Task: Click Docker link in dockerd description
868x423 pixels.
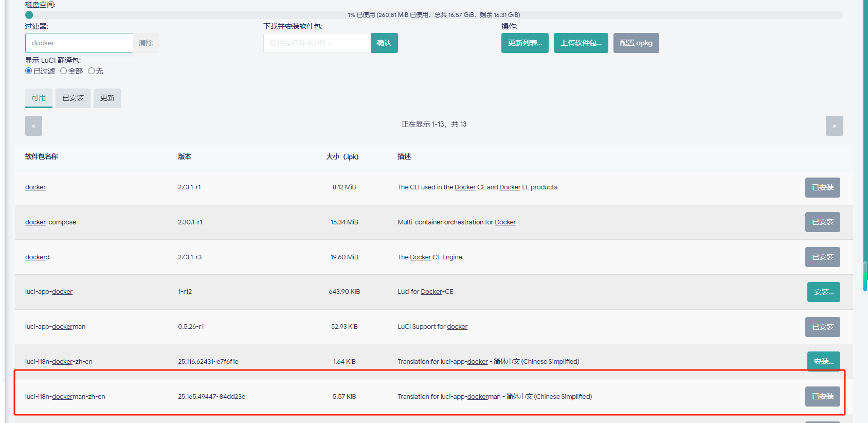Action: pyautogui.click(x=420, y=257)
